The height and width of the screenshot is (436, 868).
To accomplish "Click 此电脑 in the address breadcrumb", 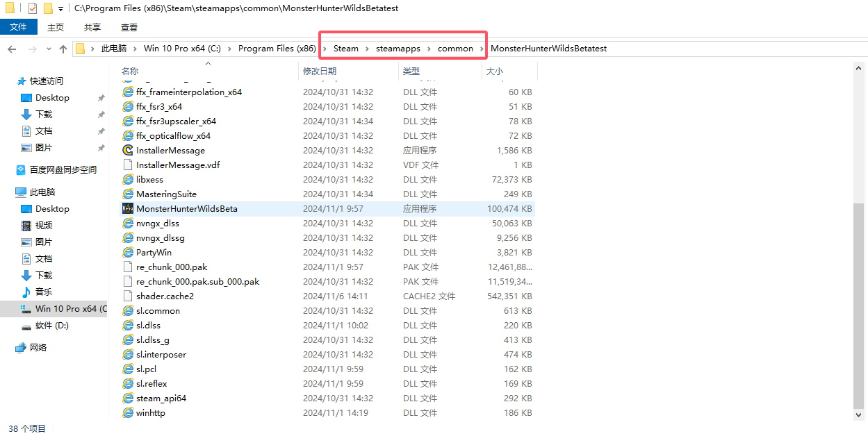I will point(114,49).
